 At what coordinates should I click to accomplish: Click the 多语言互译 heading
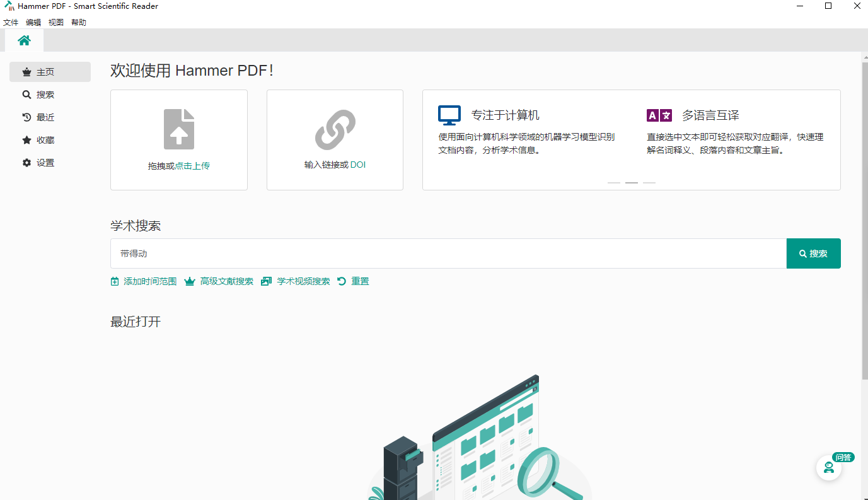tap(710, 115)
